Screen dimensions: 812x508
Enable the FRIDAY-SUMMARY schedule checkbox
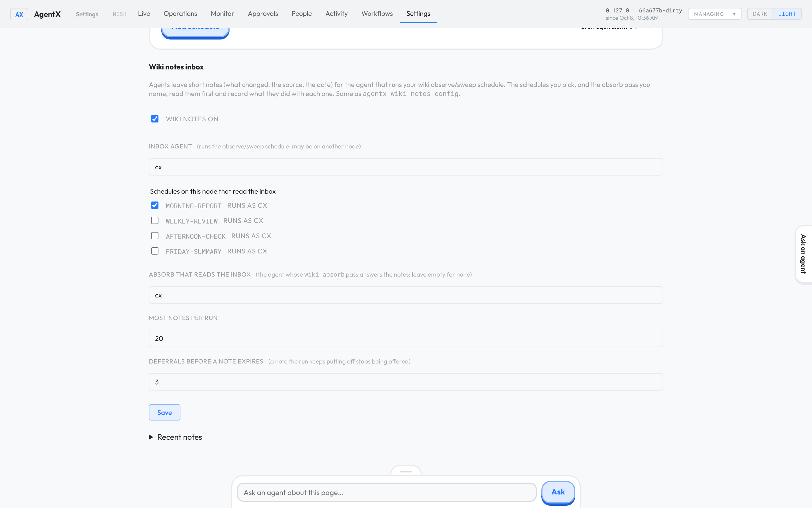click(155, 251)
